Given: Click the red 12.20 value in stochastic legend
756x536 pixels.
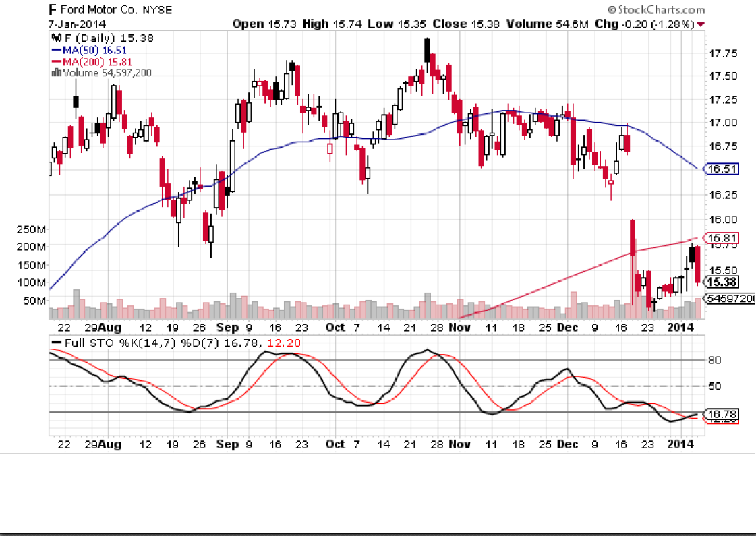Looking at the screenshot, I should [x=283, y=343].
